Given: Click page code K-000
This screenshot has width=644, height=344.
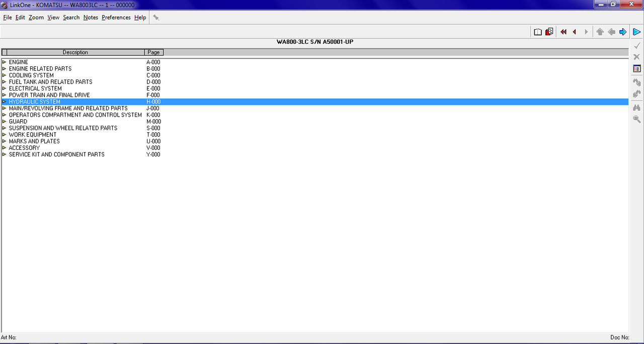Looking at the screenshot, I should [x=153, y=115].
